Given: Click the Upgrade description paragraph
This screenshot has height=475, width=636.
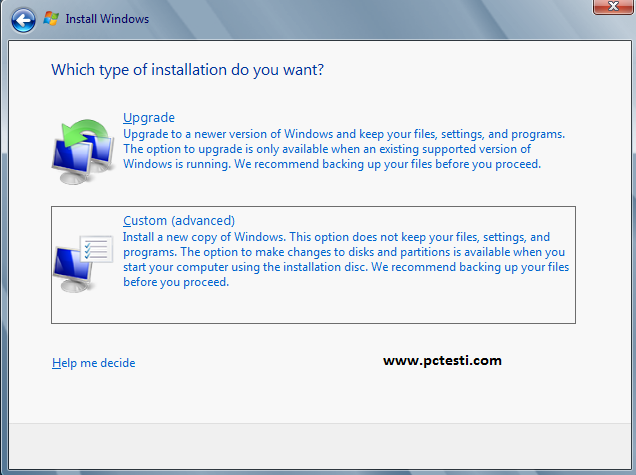Looking at the screenshot, I should click(x=344, y=149).
